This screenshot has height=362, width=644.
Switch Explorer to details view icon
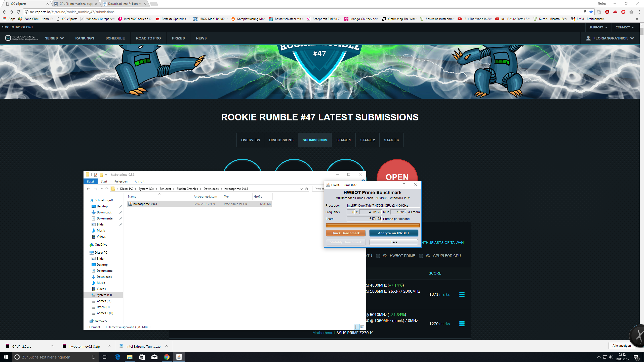pos(357,327)
